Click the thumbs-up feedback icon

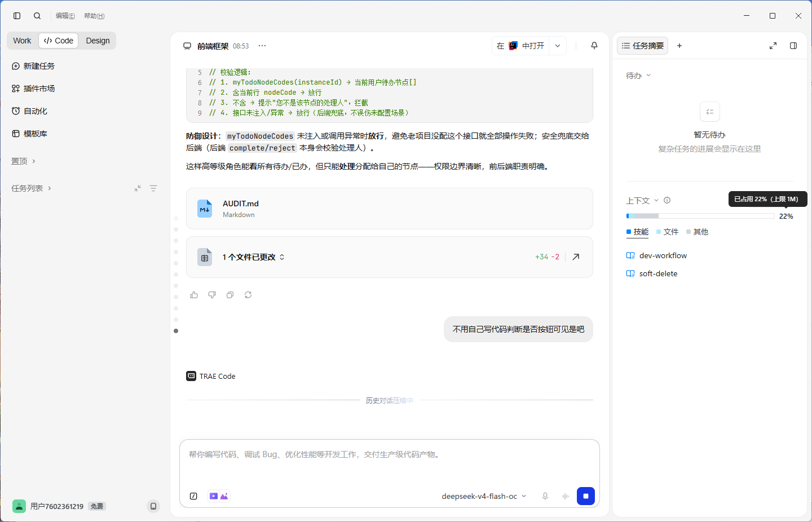pyautogui.click(x=194, y=295)
